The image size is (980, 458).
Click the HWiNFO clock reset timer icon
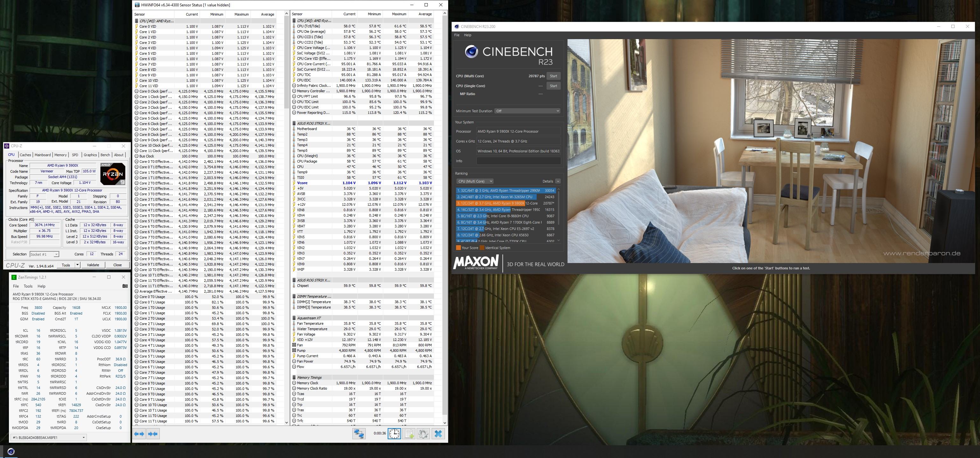click(x=394, y=434)
